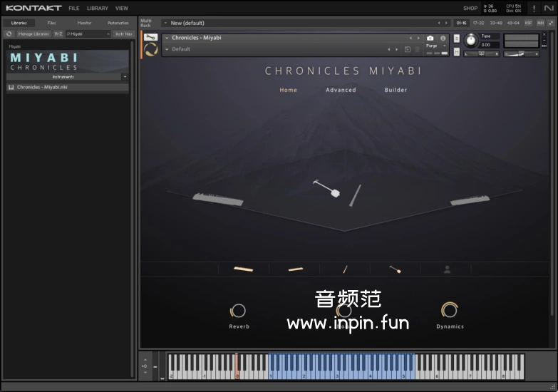558x392 pixels.
Task: Click the Native Instruments logo
Action: point(549,8)
